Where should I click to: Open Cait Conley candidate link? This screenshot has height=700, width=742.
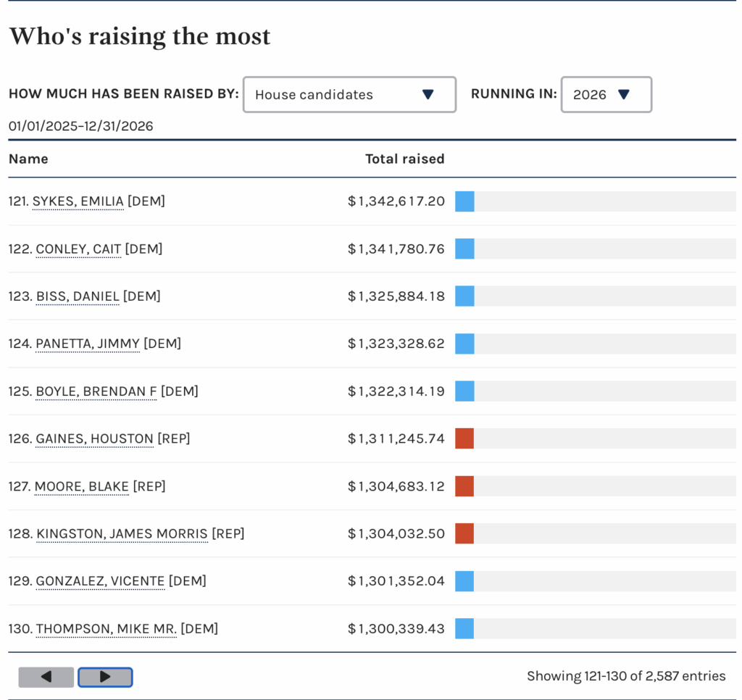[78, 249]
